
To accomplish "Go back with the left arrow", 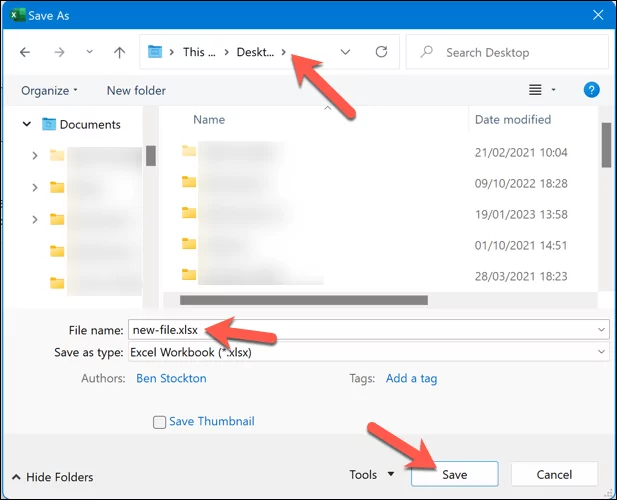I will [x=25, y=52].
